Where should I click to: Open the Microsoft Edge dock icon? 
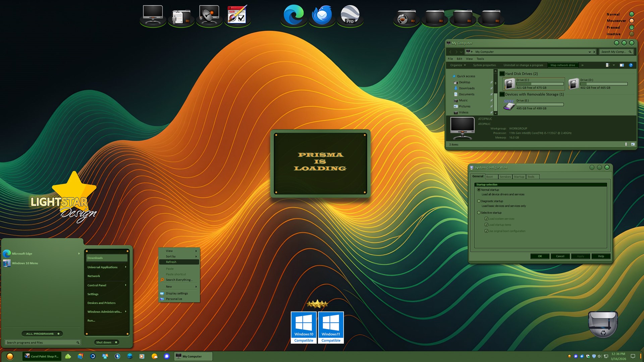point(293,15)
